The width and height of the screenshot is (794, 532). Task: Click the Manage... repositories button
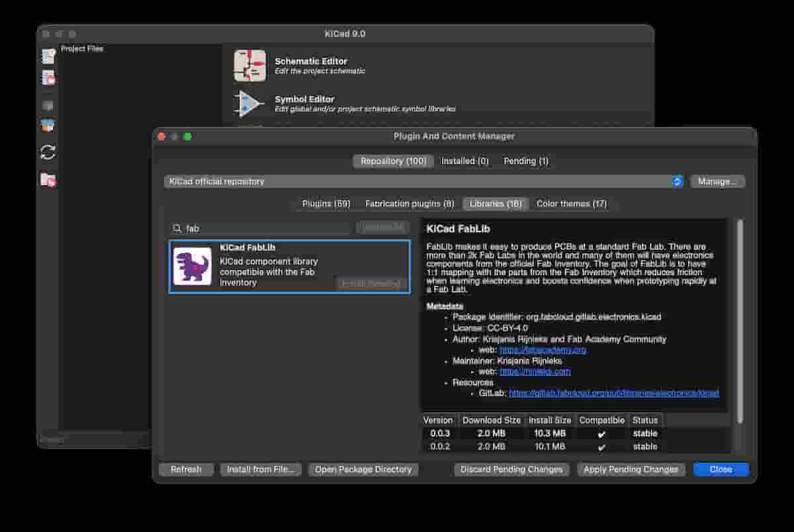718,181
